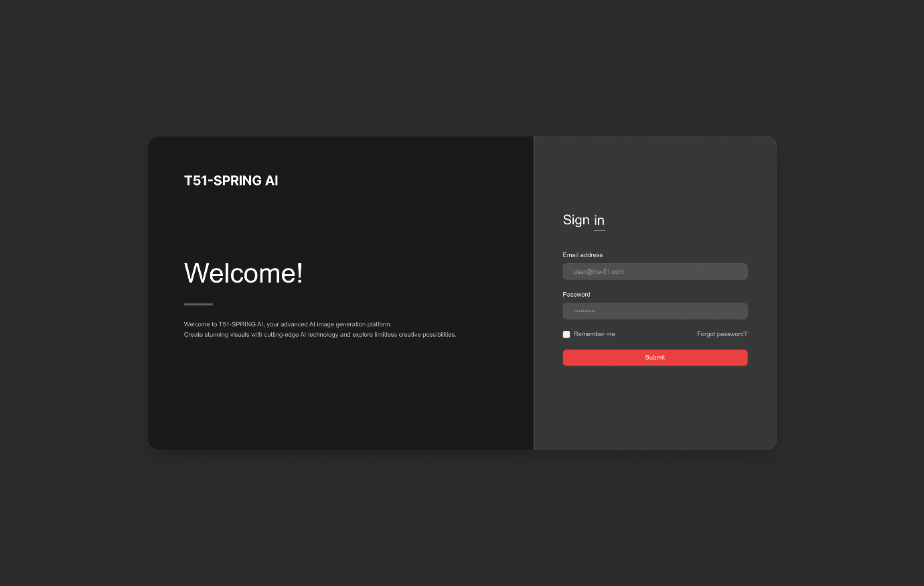The height and width of the screenshot is (586, 924).
Task: Click the "Welcome!" heading
Action: (243, 273)
